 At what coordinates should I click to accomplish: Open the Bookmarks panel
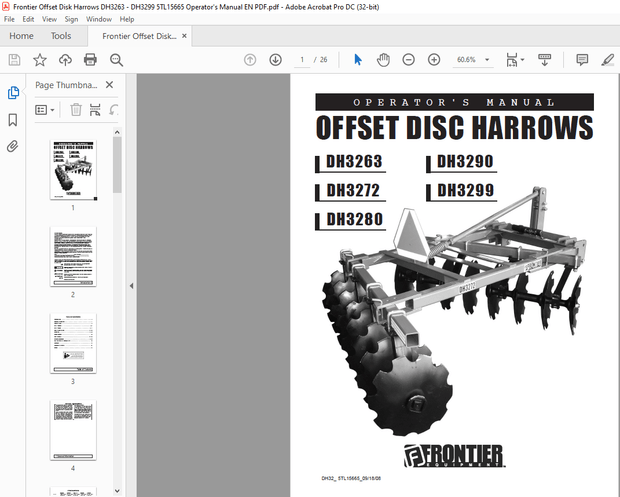pos(13,119)
